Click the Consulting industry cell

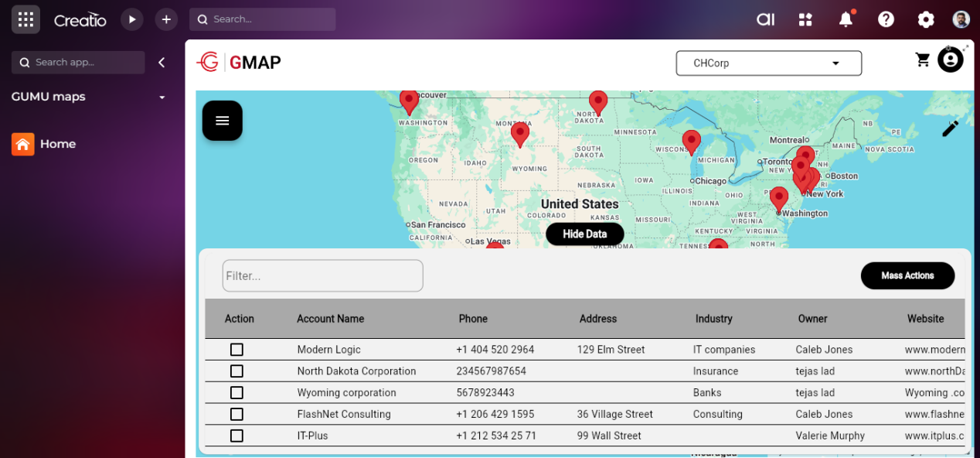click(718, 414)
